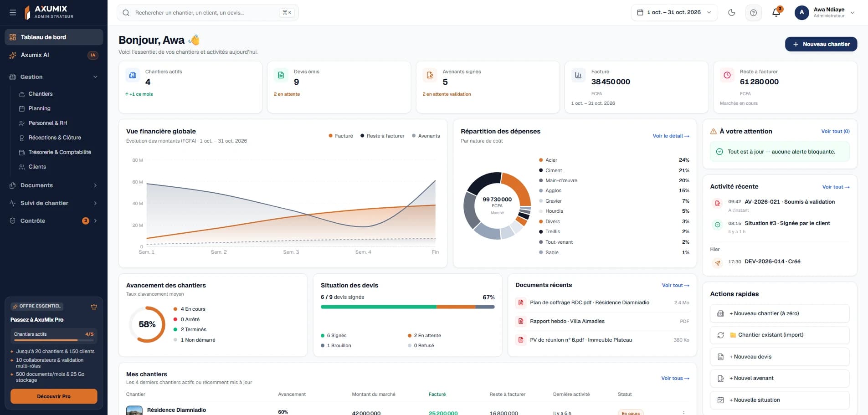The height and width of the screenshot is (415, 868).
Task: Toggle the hamburger sidebar menu icon
Action: 13,13
